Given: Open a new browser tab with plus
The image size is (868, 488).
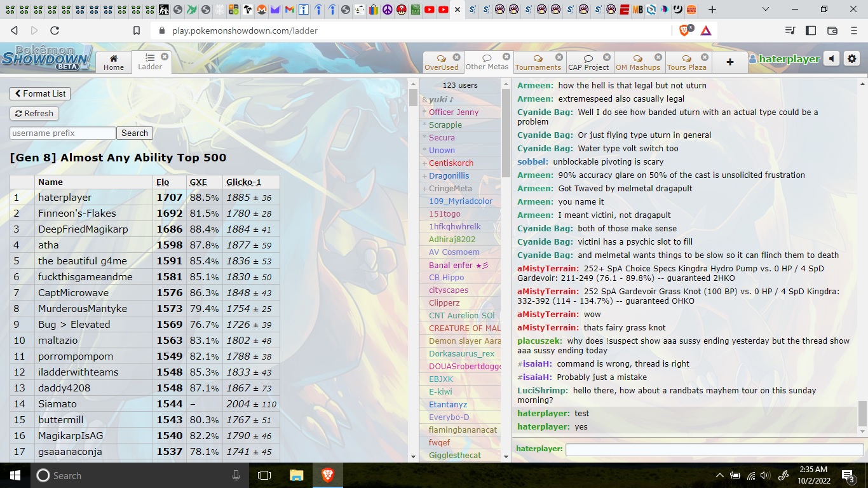Looking at the screenshot, I should click(712, 10).
